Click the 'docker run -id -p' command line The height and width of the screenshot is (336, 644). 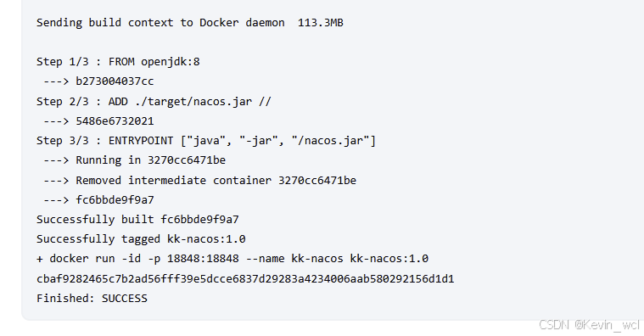click(232, 259)
